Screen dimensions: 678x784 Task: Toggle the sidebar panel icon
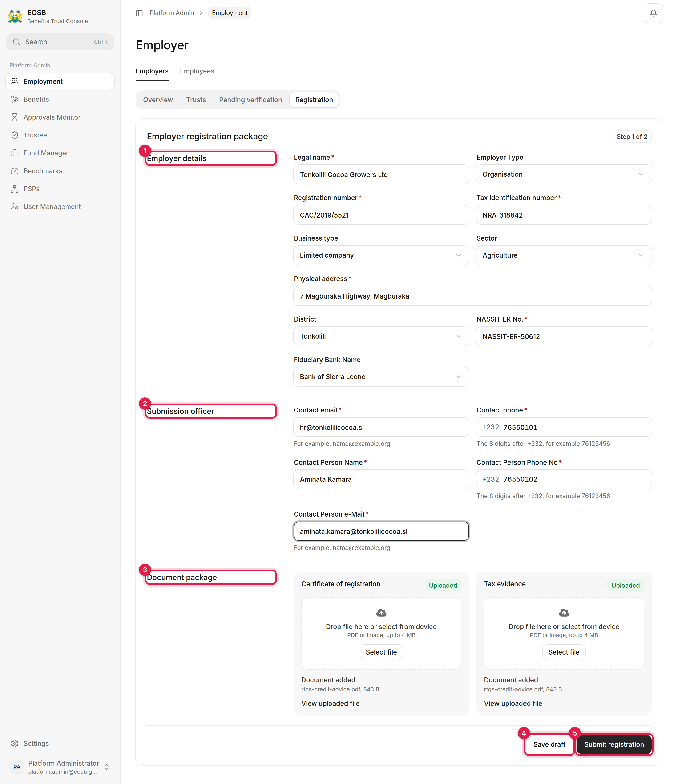[139, 13]
